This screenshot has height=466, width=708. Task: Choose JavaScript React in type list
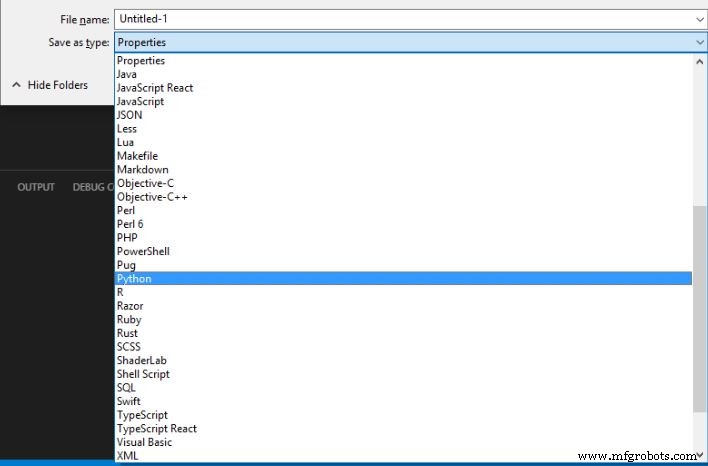tap(154, 88)
